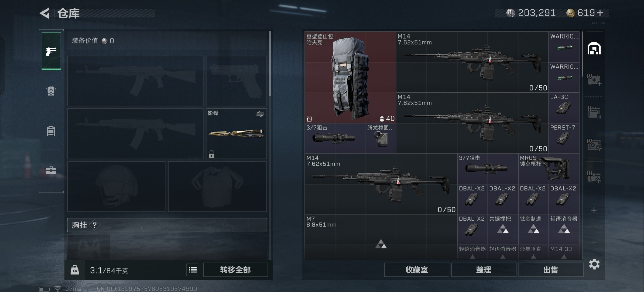Screen dimensions: 644x292
Task: Click the weight lock icon beside 3.1/84
Action: (x=75, y=270)
